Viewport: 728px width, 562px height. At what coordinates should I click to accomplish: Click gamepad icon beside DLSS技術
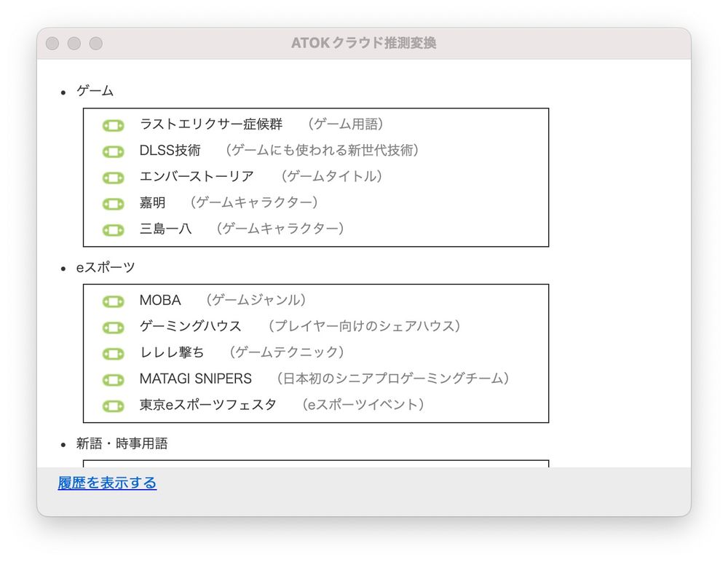coord(114,151)
